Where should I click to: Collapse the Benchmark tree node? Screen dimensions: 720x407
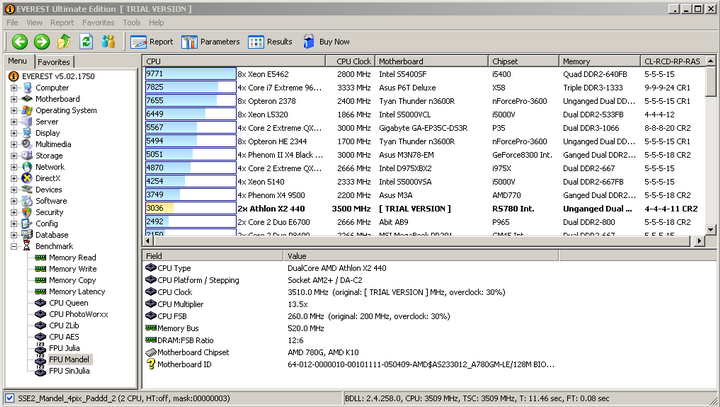pyautogui.click(x=14, y=246)
